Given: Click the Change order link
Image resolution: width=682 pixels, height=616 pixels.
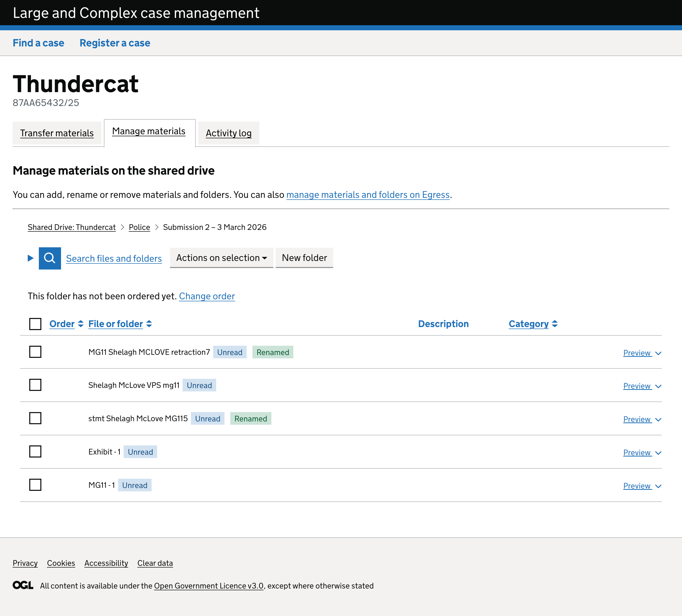Looking at the screenshot, I should [207, 296].
